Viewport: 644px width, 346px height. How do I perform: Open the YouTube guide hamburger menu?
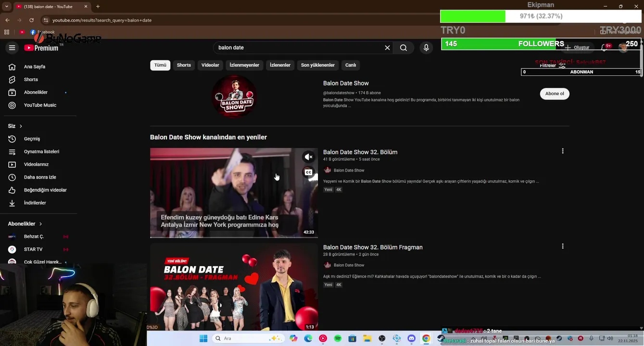(12, 48)
